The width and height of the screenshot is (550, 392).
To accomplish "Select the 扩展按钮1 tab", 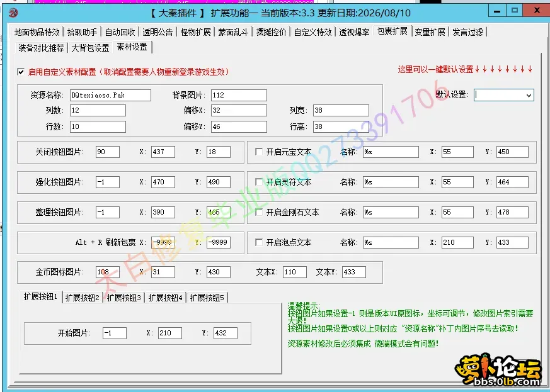I will pos(41,297).
